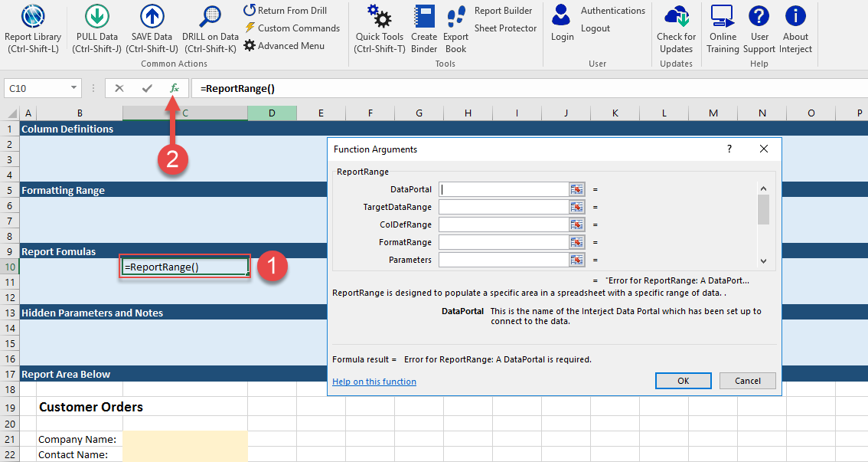Click the Create Binder icon
Image resolution: width=868 pixels, height=462 pixels.
pyautogui.click(x=424, y=17)
